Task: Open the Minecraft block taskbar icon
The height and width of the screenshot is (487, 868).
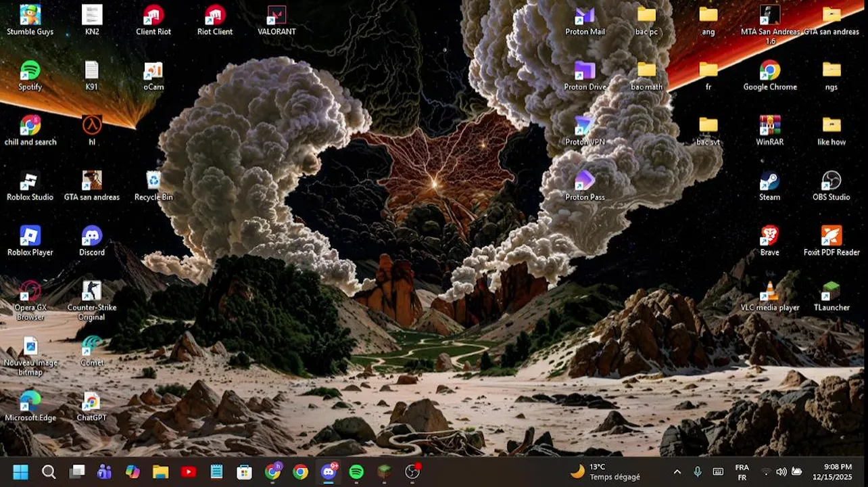Action: [x=384, y=471]
